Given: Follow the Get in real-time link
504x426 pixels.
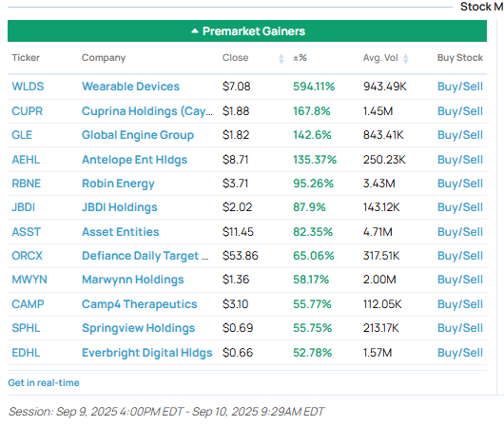Looking at the screenshot, I should click(44, 382).
